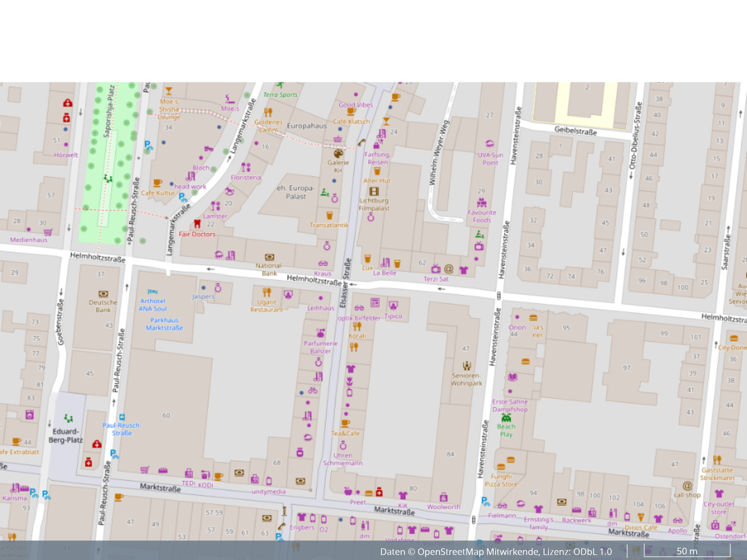The width and height of the screenshot is (747, 560).
Task: Click the Wilhelm-Weyer-Weg label
Action: (x=439, y=153)
